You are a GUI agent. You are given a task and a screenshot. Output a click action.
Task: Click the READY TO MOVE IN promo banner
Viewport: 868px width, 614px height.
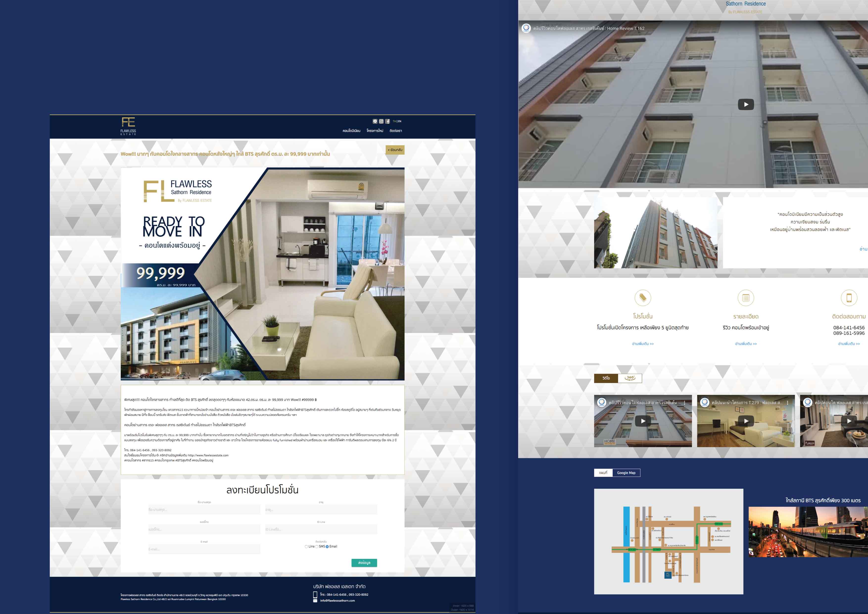[262, 274]
